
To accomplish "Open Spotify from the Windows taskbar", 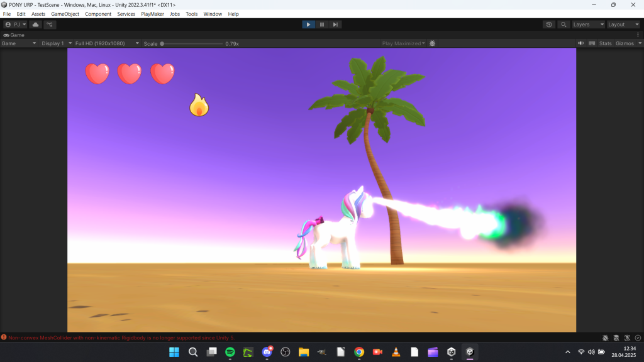I will (230, 352).
